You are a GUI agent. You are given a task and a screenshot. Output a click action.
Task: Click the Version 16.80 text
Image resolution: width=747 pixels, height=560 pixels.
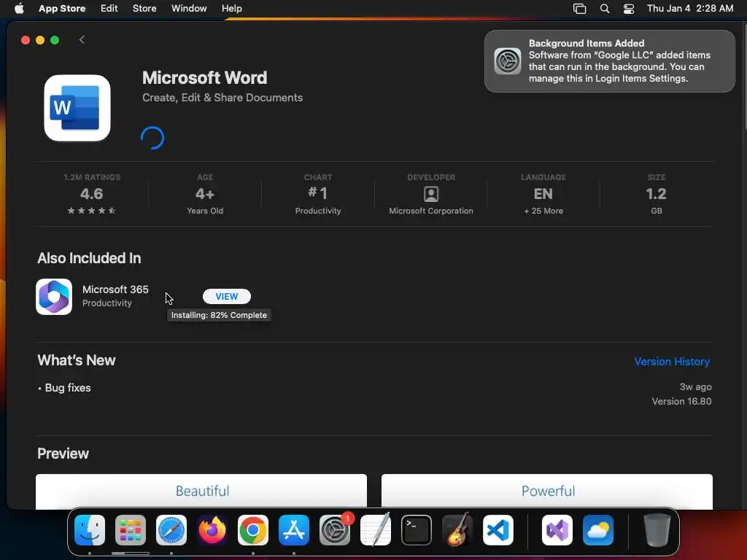tap(682, 402)
